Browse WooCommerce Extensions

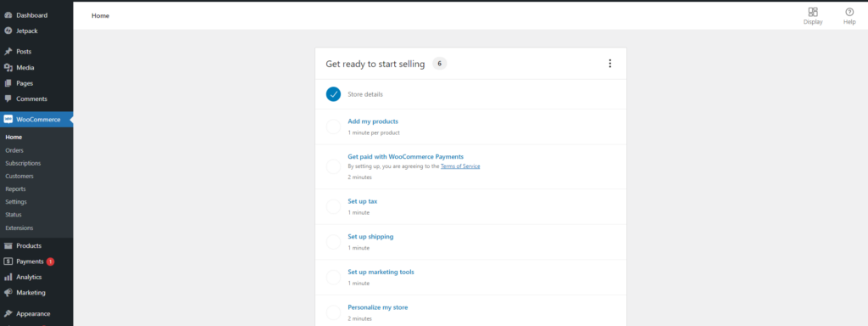[x=19, y=228]
